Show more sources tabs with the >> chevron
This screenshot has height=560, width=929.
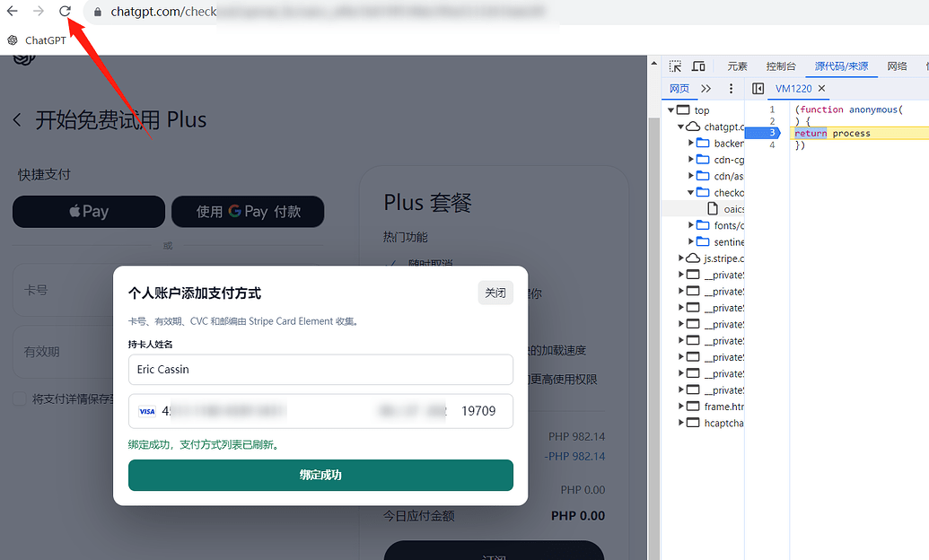[x=706, y=89]
